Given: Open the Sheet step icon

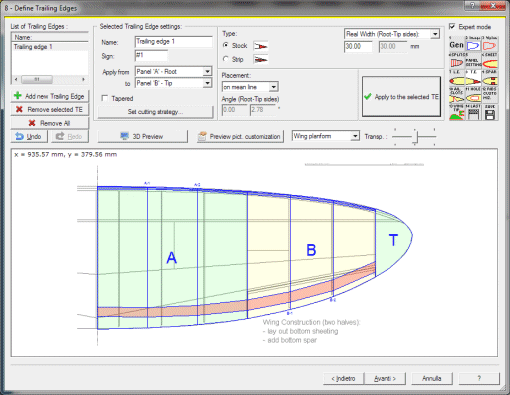Looking at the screenshot, I should (x=490, y=62).
